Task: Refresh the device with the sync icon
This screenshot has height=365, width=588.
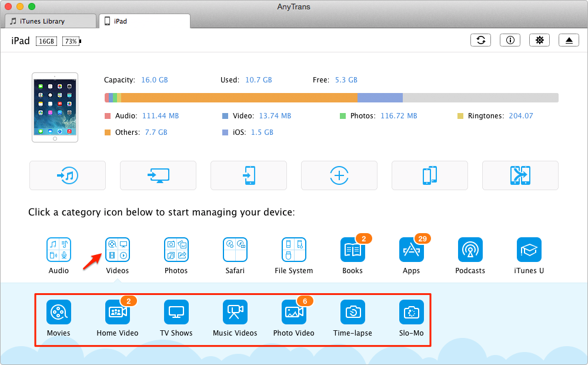Action: tap(481, 40)
